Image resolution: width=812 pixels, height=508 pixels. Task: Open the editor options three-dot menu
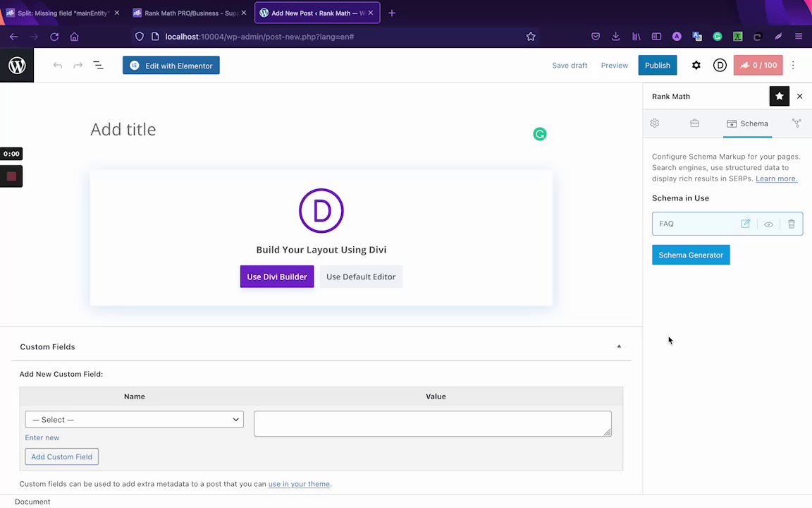pyautogui.click(x=793, y=66)
